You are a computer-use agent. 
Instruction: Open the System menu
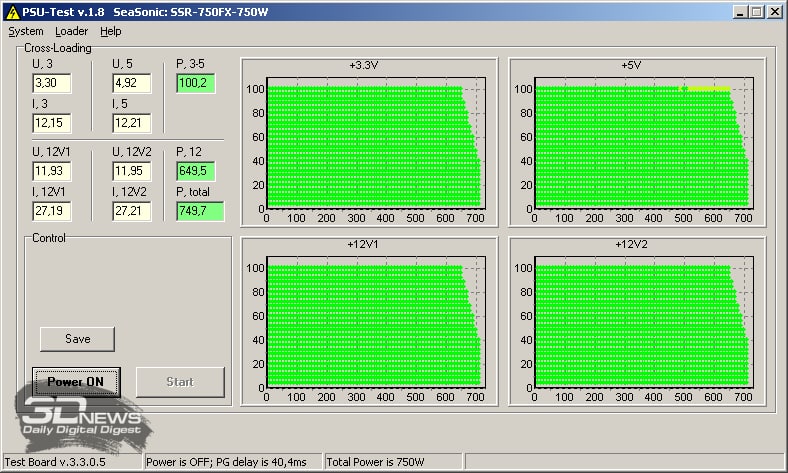point(26,31)
